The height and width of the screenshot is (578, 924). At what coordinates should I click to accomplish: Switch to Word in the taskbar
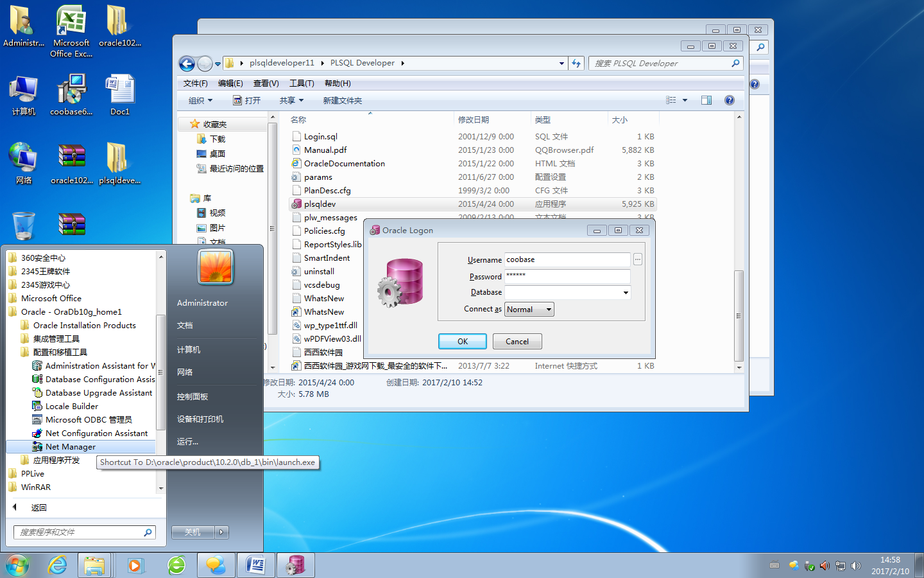pos(256,565)
